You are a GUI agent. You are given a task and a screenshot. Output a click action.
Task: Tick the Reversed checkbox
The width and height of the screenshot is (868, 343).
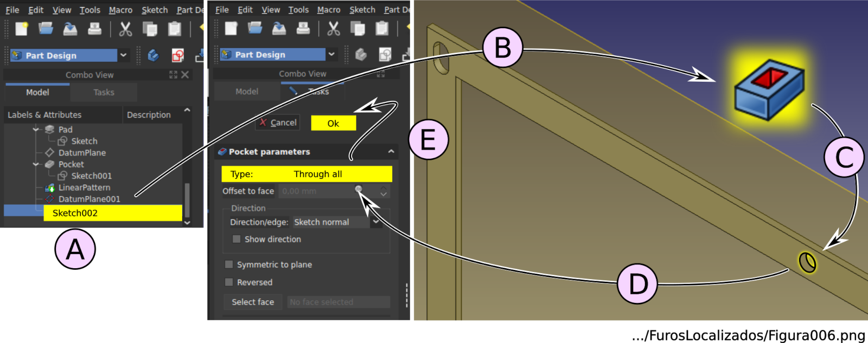[x=229, y=282]
